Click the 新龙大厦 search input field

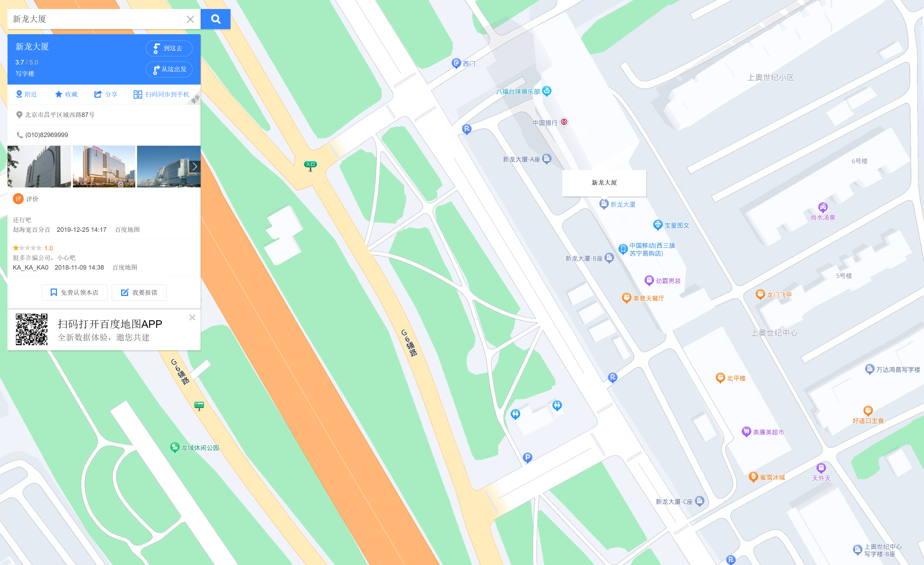94,19
